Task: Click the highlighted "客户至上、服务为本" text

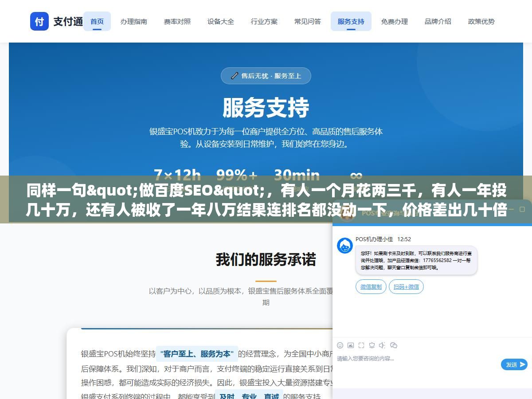Action: click(x=197, y=354)
